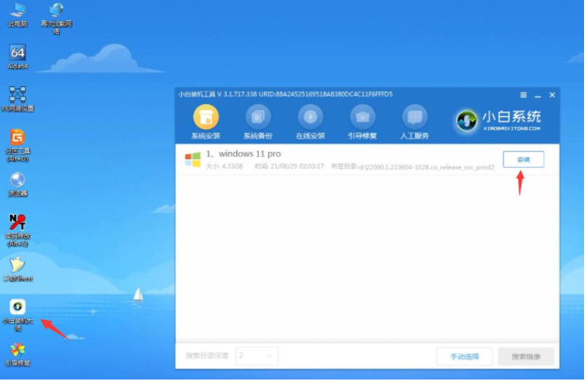Click 安装 button for windows 11 pro
588x385 pixels.
(x=523, y=159)
